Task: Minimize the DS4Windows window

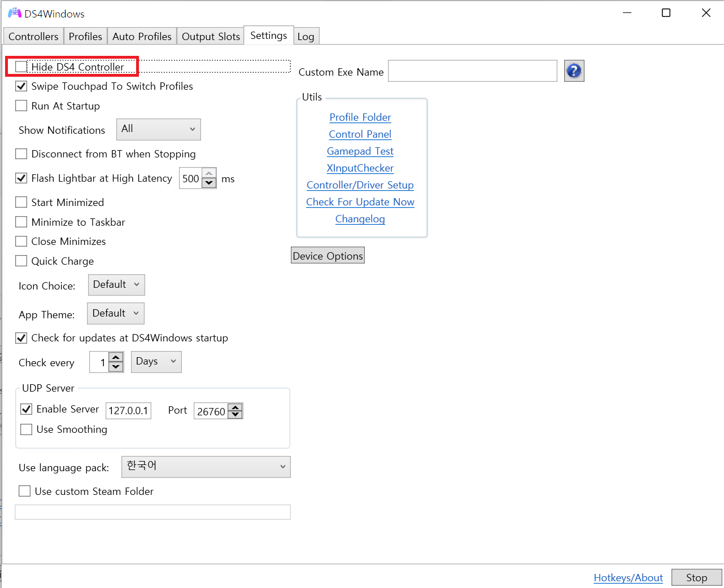Action: (627, 13)
